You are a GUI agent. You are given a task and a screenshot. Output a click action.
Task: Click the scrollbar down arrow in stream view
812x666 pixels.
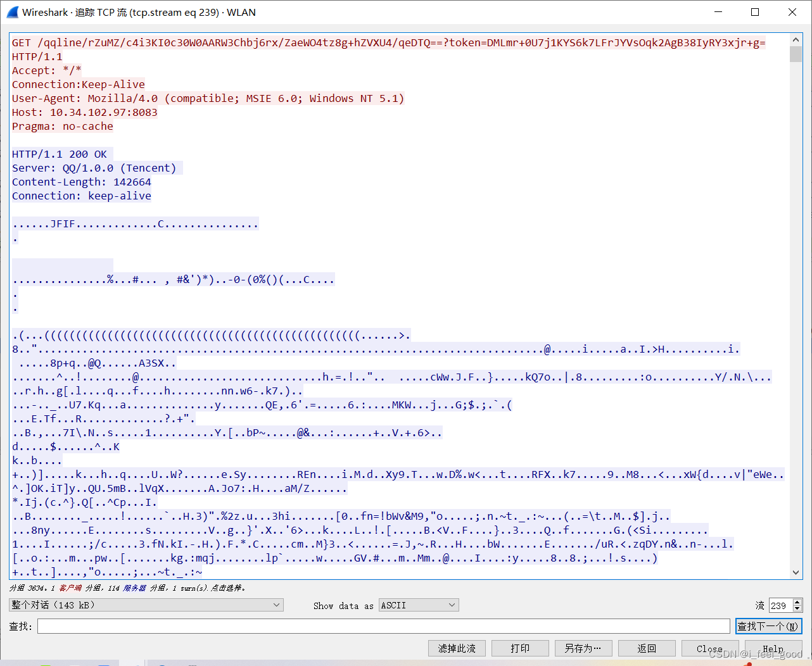coord(796,572)
